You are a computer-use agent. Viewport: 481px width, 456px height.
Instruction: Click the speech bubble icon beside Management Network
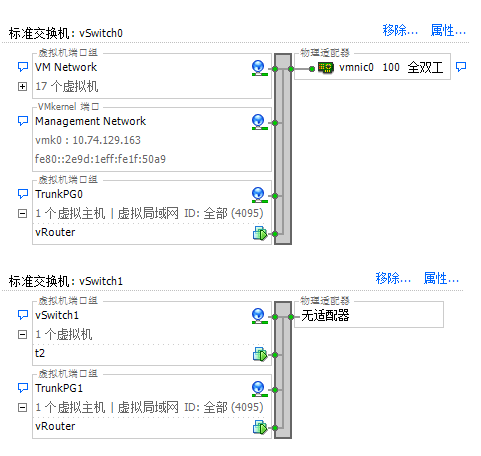[x=22, y=121]
